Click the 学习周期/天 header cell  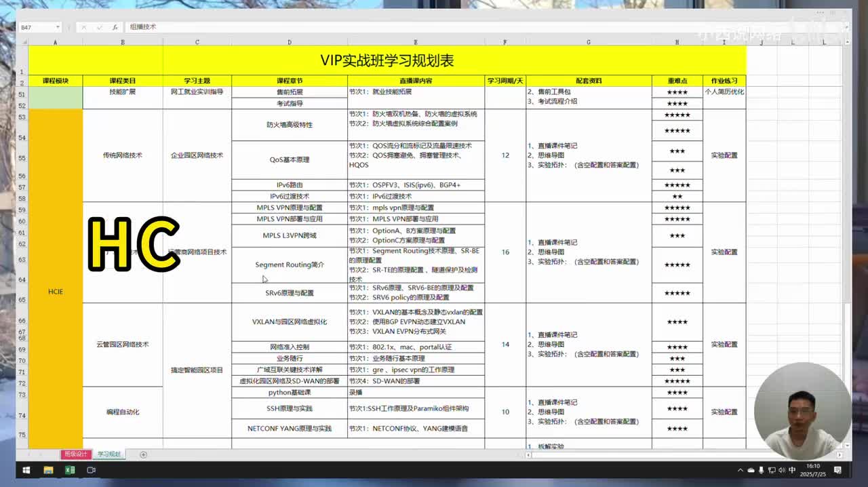point(505,81)
